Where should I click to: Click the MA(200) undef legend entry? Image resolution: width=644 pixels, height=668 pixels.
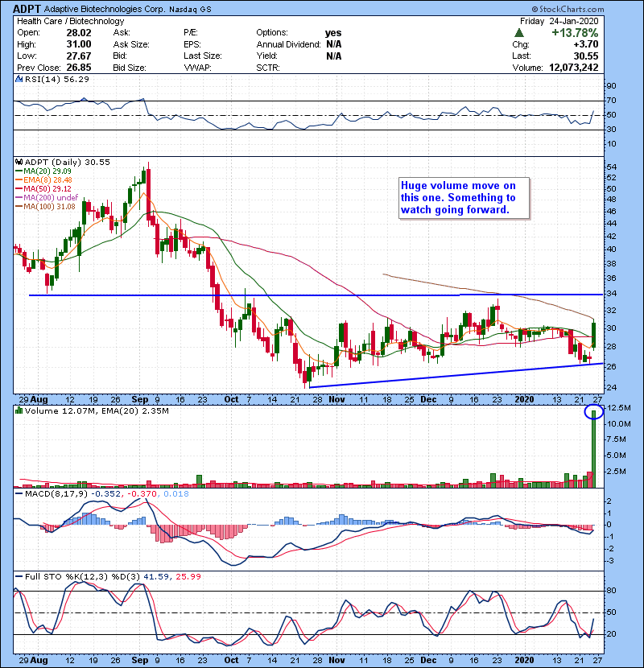tap(47, 198)
